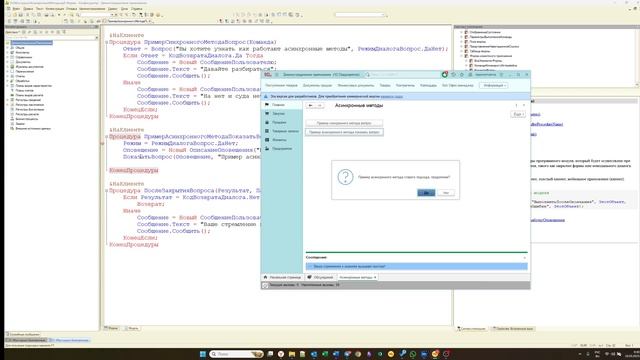Open the Файл menu in Configurator
This screenshot has height=360, width=640.
16,9
